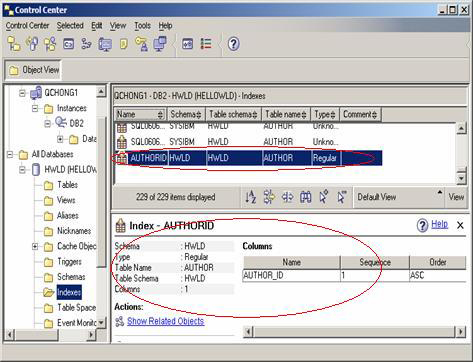Select the Indexes folder in tree
Screen dimensions: 473x362
(69, 292)
